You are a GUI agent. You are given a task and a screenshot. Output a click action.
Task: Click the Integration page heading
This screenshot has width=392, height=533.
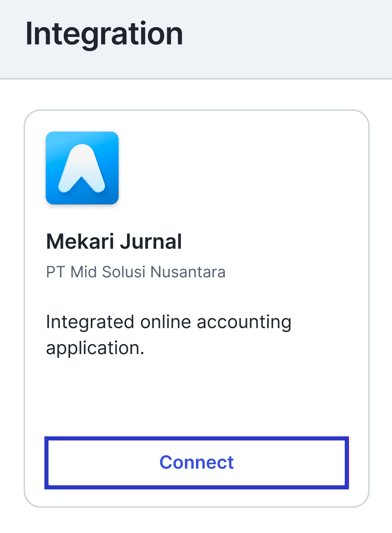(x=104, y=34)
